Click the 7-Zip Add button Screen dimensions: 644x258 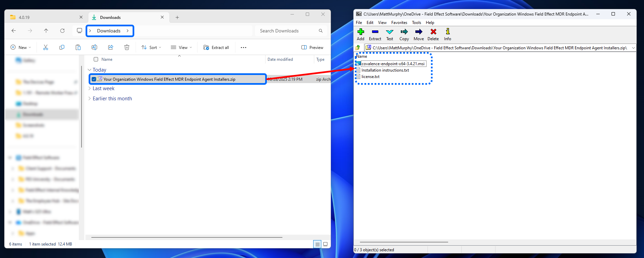coord(361,34)
